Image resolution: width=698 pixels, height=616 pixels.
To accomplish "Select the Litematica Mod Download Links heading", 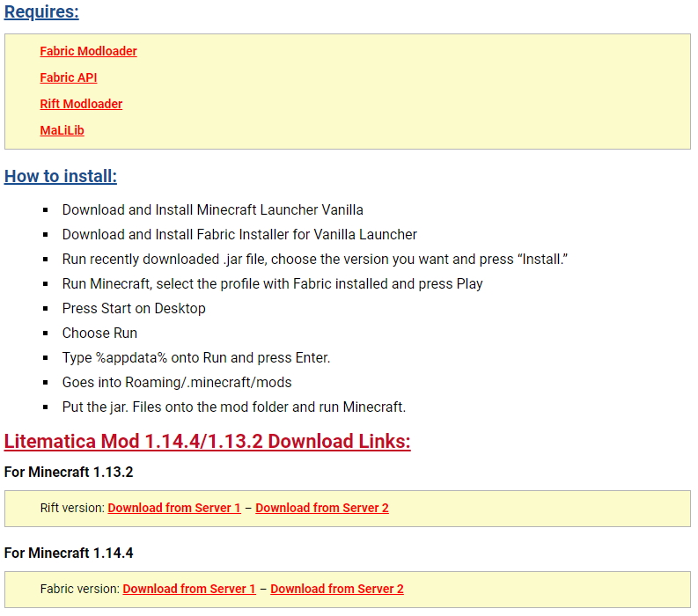I will click(x=207, y=441).
